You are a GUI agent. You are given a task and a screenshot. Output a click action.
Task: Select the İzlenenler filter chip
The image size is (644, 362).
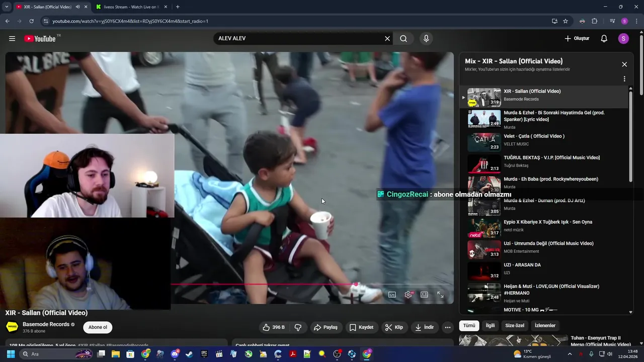tap(545, 326)
